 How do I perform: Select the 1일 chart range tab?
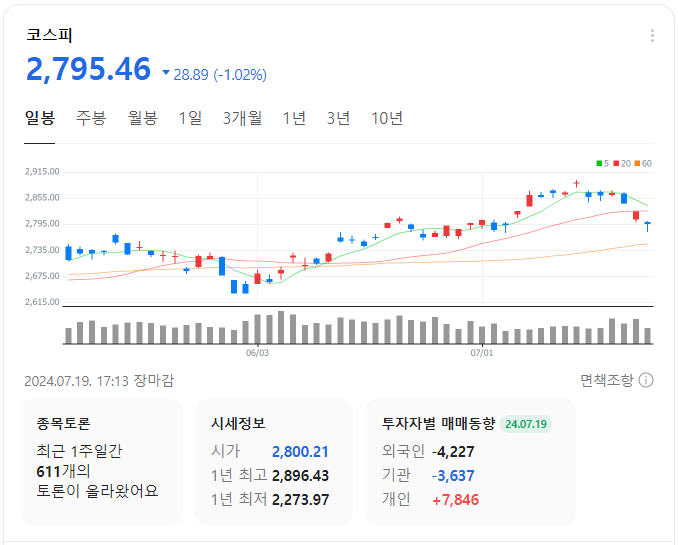pyautogui.click(x=190, y=118)
